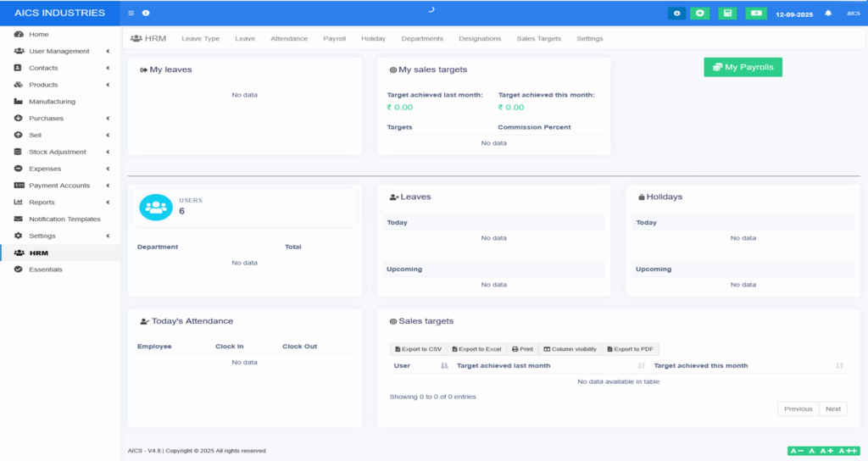Click the My Payrolls button
This screenshot has width=868, height=461.
click(743, 67)
